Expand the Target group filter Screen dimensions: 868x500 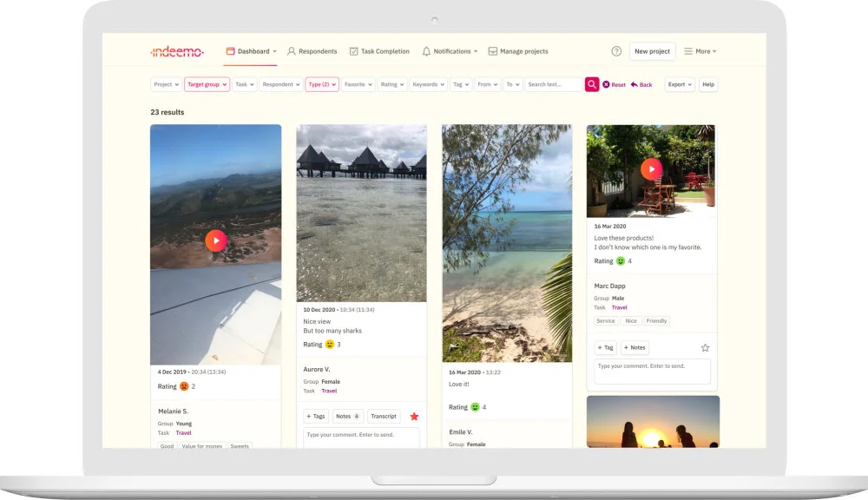207,84
